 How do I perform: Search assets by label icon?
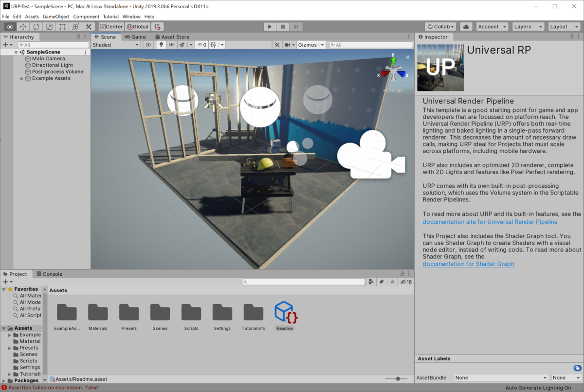coord(382,282)
